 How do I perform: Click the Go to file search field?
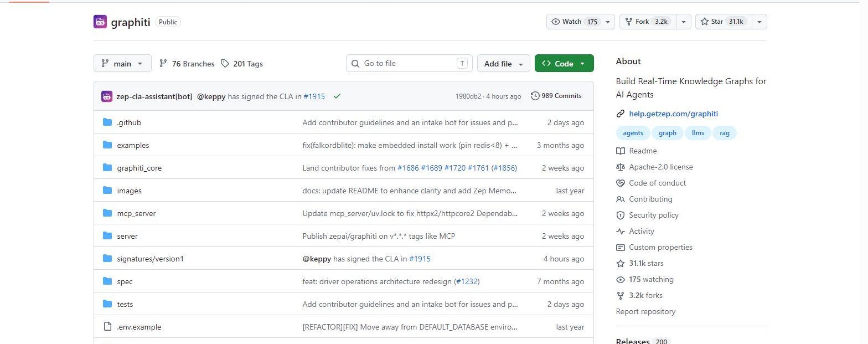pos(409,64)
